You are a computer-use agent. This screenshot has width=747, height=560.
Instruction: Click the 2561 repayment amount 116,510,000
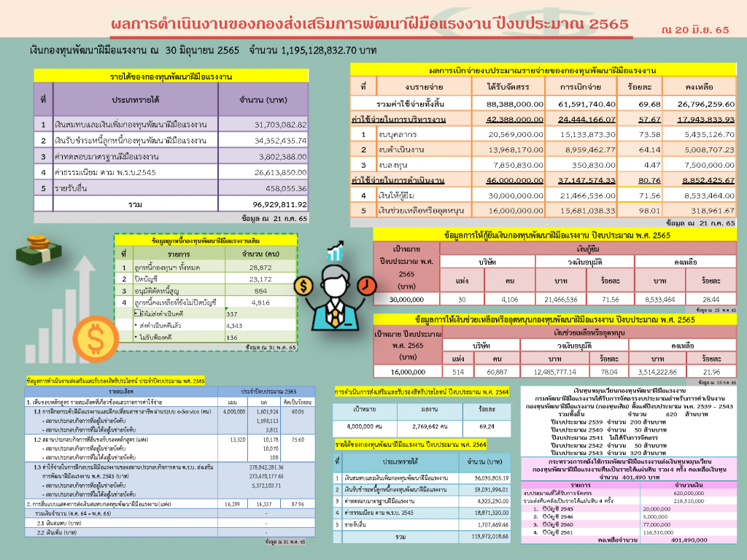[x=659, y=532]
